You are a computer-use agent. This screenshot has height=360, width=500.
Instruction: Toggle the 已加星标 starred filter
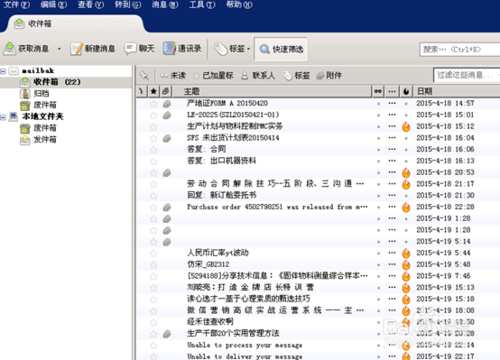coord(213,75)
